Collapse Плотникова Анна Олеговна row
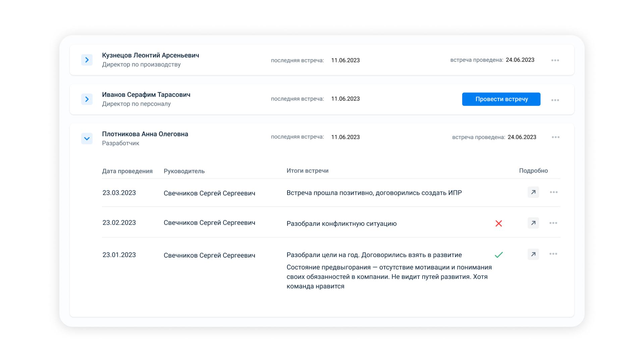 click(x=87, y=138)
